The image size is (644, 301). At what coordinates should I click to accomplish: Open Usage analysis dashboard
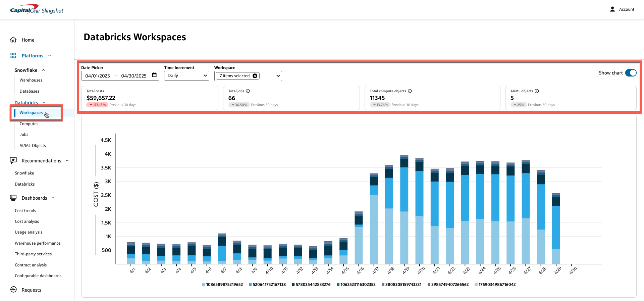[x=29, y=232]
